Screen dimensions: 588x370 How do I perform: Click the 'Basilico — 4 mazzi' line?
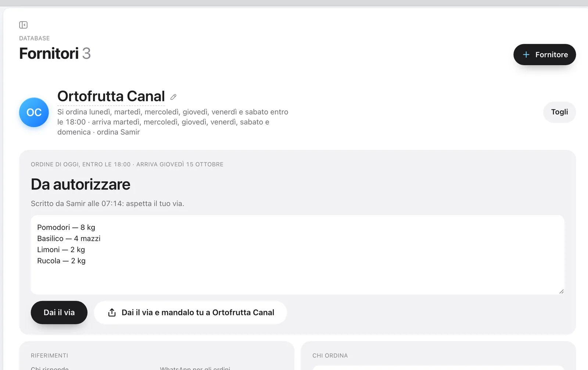coord(69,239)
